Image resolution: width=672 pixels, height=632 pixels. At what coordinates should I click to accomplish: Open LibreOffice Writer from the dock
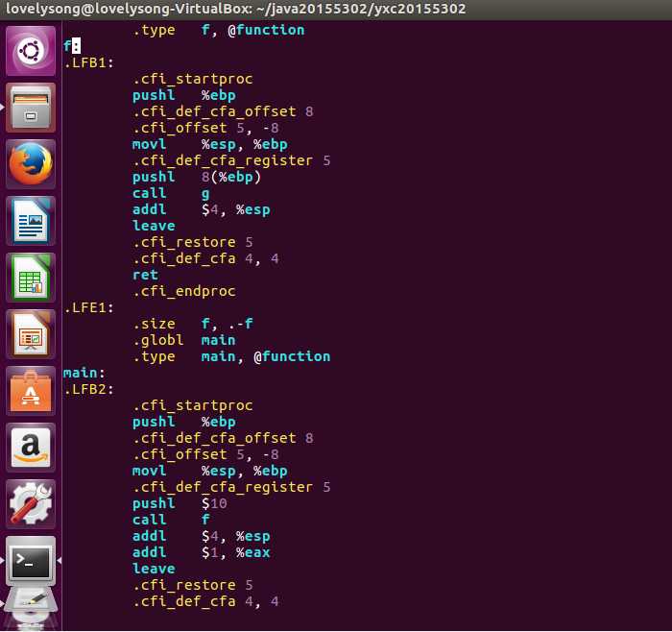(x=31, y=221)
